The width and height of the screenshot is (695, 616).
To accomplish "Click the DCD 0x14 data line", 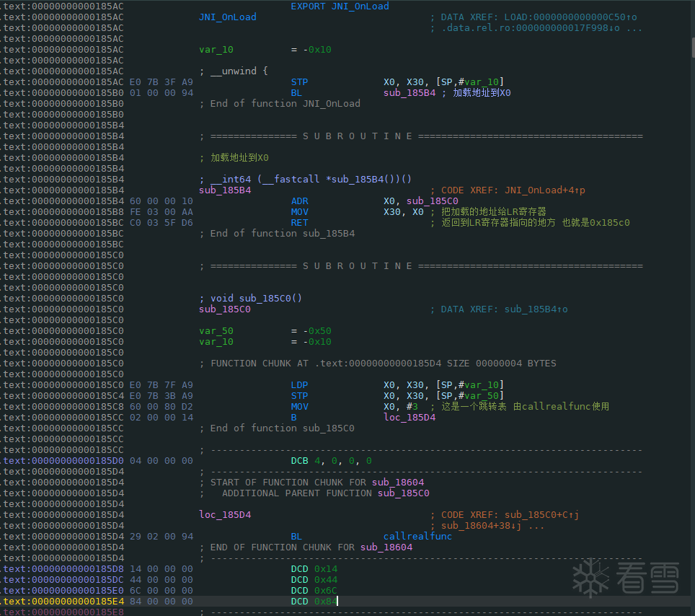I will pos(314,569).
